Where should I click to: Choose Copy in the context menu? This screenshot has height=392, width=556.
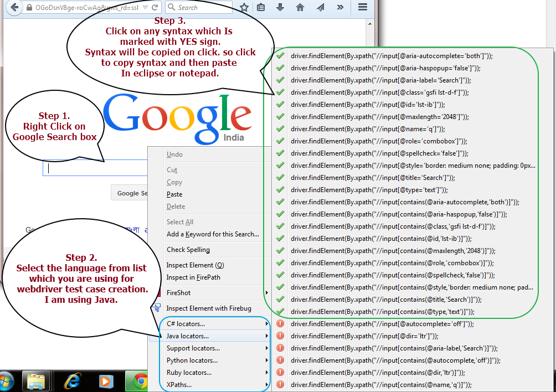[x=210, y=182]
